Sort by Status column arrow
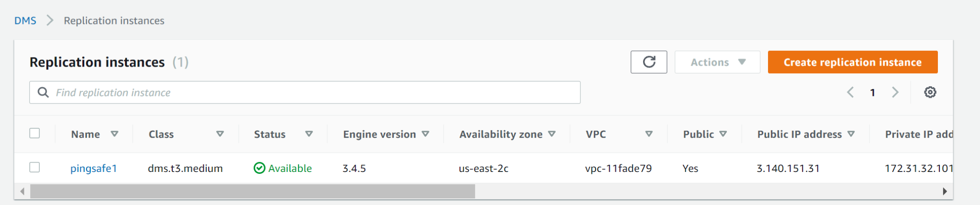The width and height of the screenshot is (980, 205). (309, 134)
